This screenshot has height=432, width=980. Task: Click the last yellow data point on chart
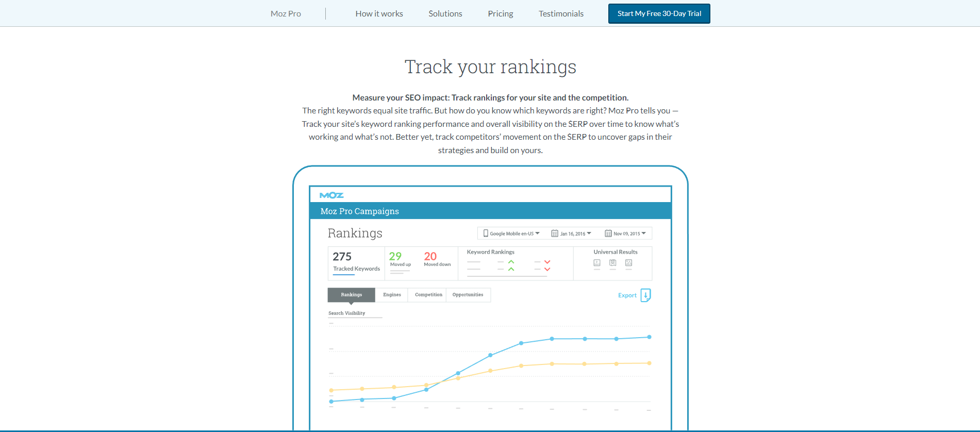(x=649, y=363)
